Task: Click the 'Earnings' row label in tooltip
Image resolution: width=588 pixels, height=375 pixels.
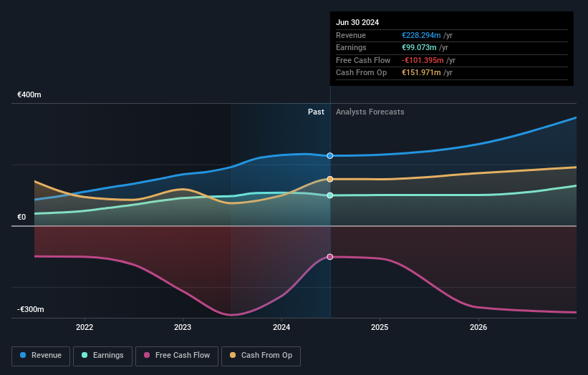Action: [x=351, y=47]
